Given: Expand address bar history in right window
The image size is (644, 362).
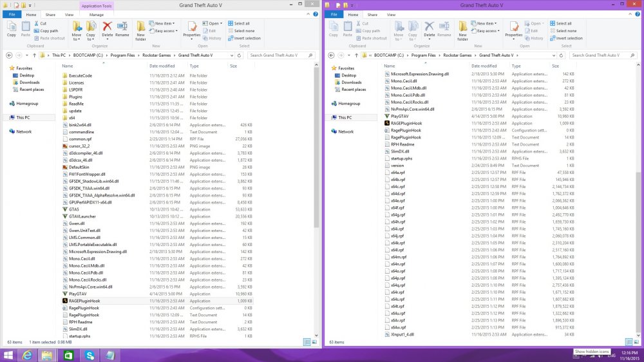Looking at the screenshot, I should click(x=554, y=55).
